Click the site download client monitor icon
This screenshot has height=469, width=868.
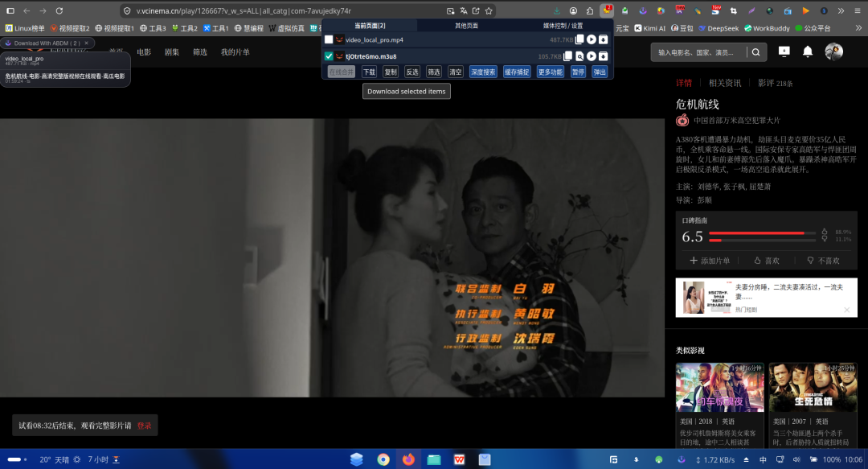point(784,51)
